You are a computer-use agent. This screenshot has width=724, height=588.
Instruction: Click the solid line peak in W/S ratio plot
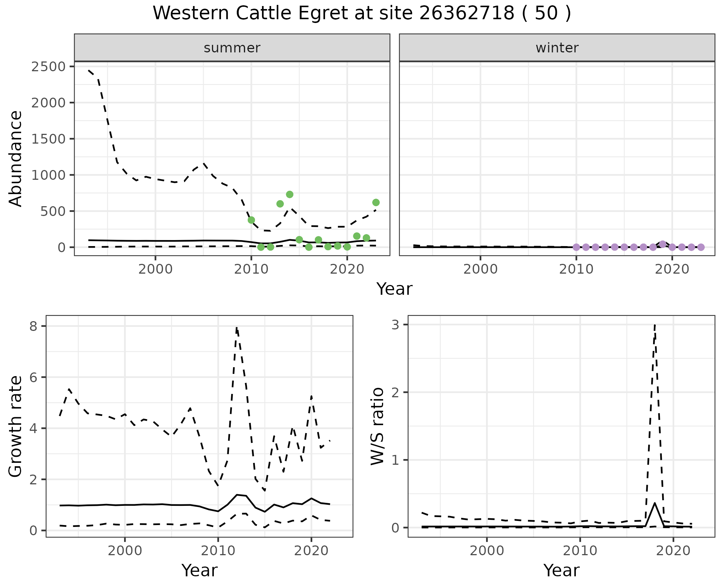pyautogui.click(x=655, y=503)
